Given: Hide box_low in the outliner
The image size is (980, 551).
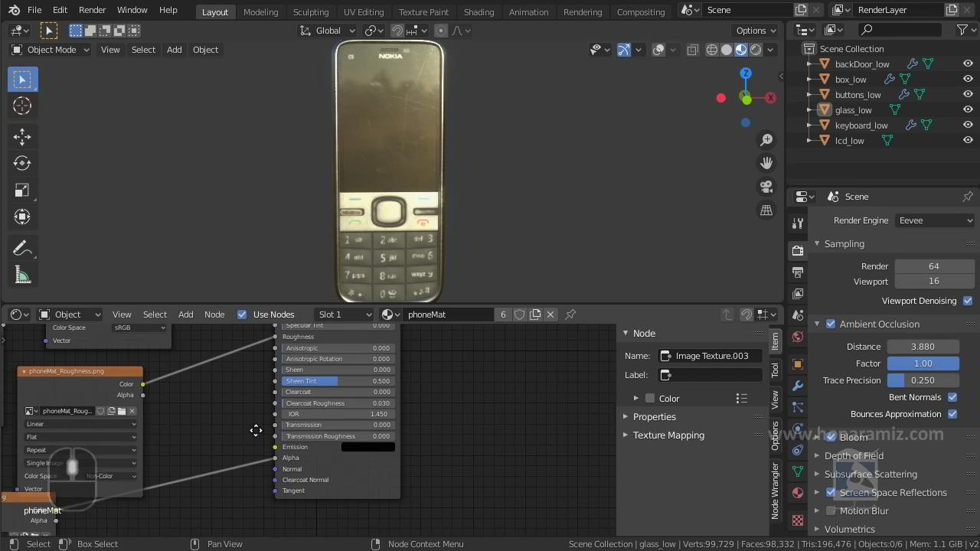Looking at the screenshot, I should (968, 80).
